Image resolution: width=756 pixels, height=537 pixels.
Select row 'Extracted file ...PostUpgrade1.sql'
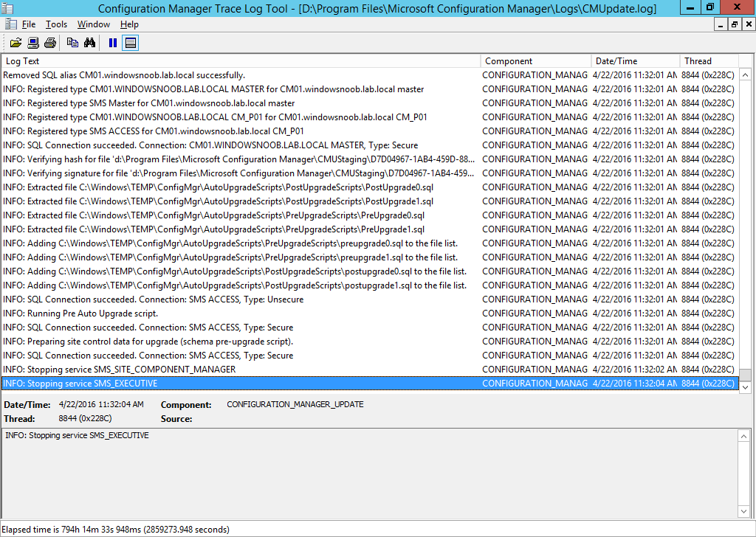pyautogui.click(x=371, y=201)
